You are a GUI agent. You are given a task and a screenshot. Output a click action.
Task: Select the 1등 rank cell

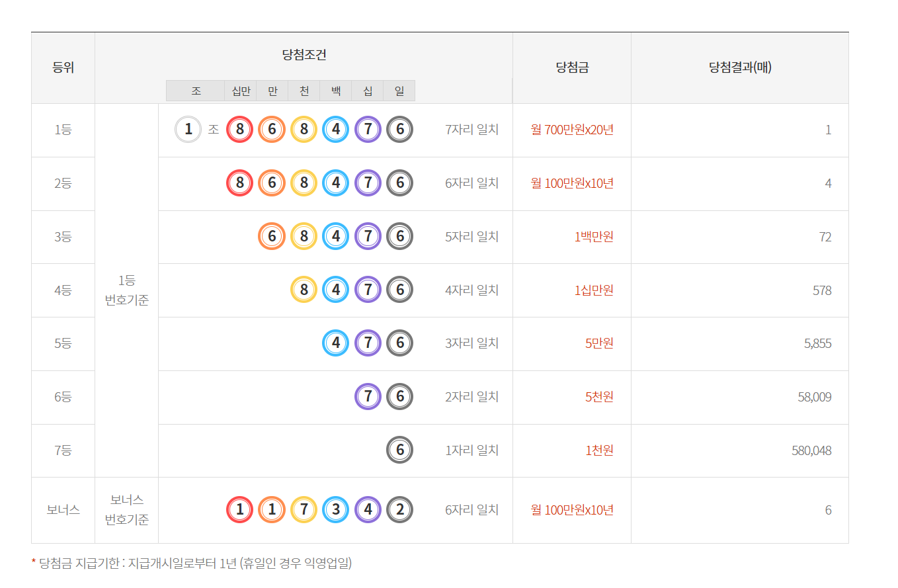coord(63,130)
